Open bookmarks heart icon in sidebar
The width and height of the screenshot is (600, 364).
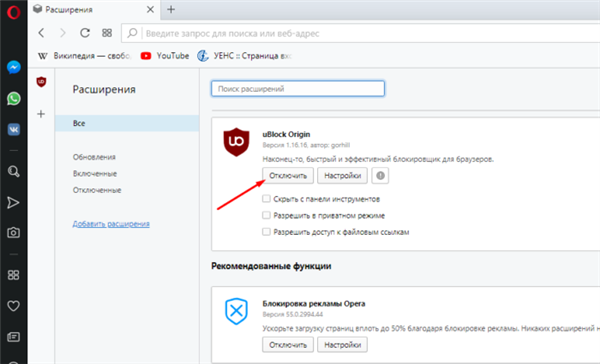pyautogui.click(x=13, y=306)
